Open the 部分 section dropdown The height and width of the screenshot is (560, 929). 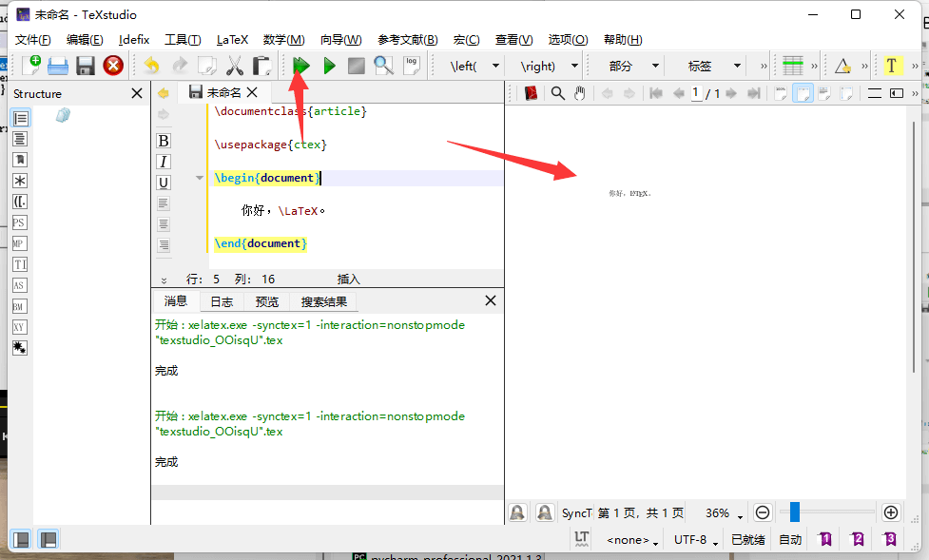pyautogui.click(x=655, y=66)
